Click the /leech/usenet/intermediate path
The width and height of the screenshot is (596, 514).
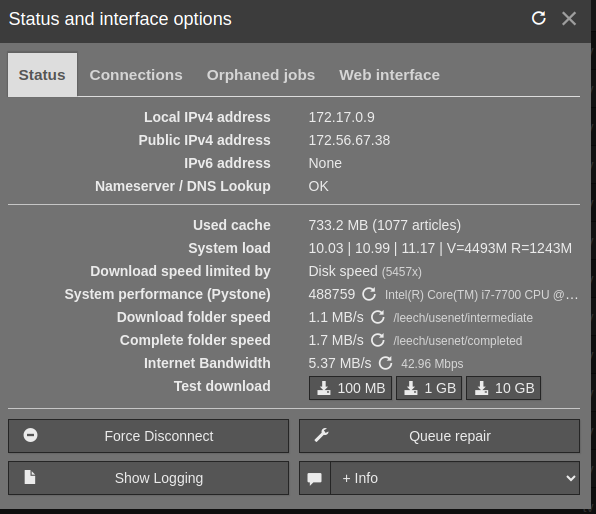(x=463, y=318)
